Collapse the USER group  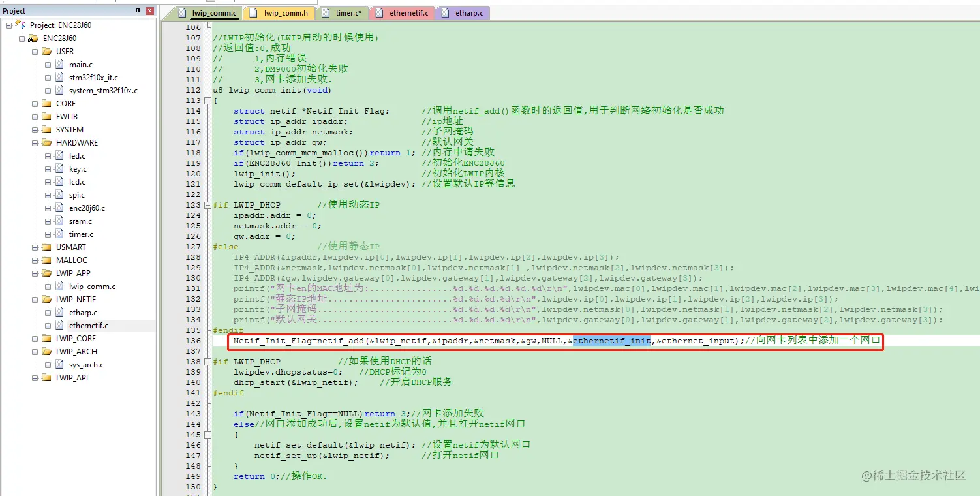(35, 52)
